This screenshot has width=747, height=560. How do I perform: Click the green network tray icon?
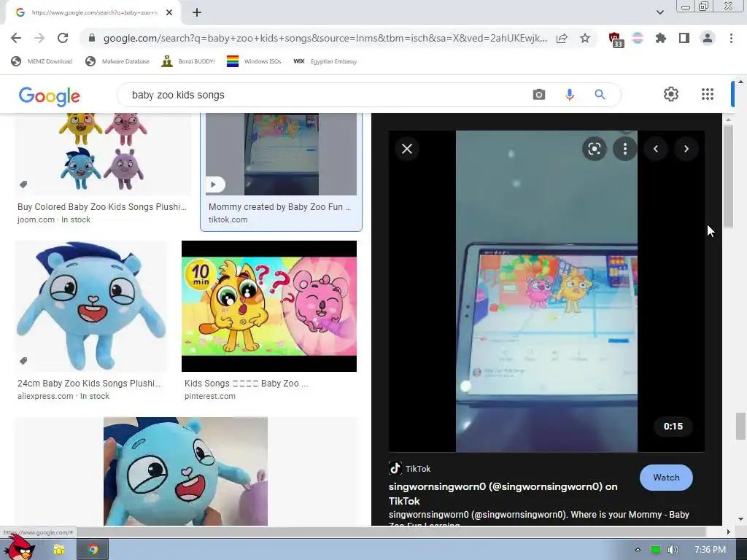point(656,550)
